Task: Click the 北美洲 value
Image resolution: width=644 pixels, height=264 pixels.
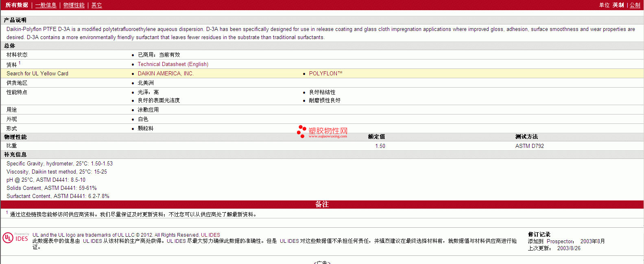Action: click(x=146, y=83)
